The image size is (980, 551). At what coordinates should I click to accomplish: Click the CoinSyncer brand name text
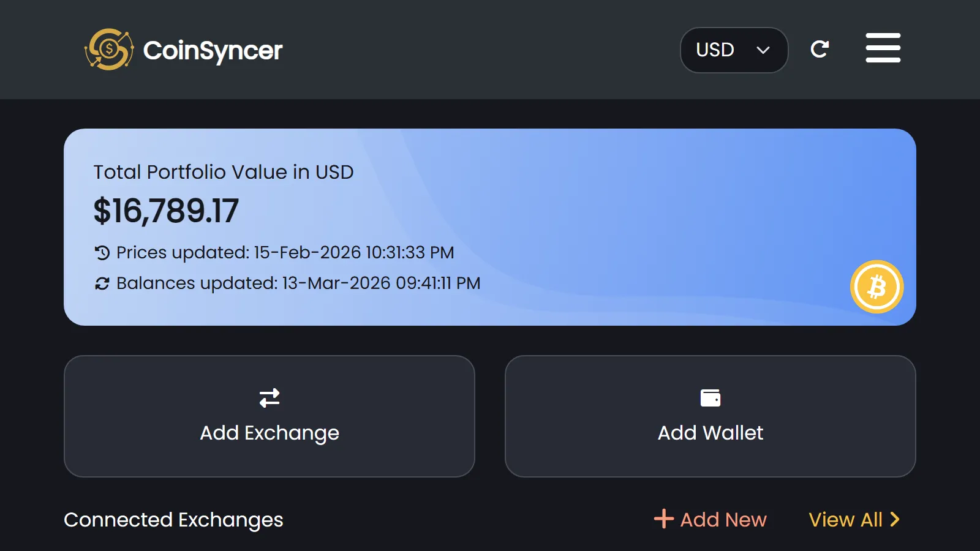coord(213,51)
